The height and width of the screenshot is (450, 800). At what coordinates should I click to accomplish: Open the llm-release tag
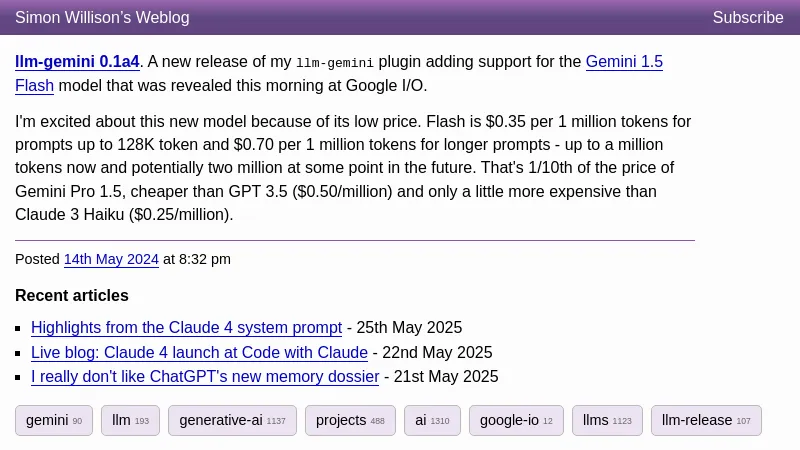click(706, 420)
